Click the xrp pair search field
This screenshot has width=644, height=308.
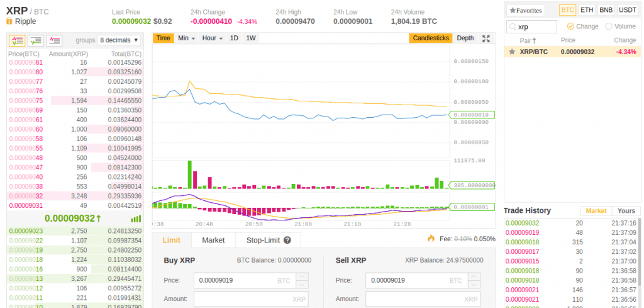click(532, 26)
